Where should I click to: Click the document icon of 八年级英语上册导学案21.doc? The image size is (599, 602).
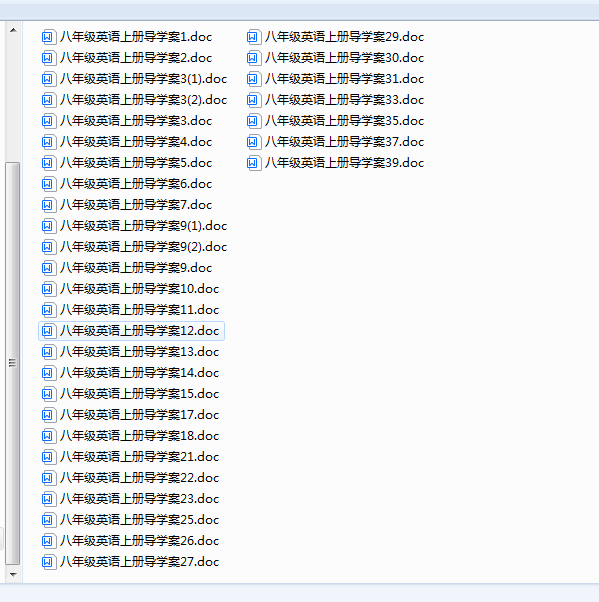[x=48, y=457]
